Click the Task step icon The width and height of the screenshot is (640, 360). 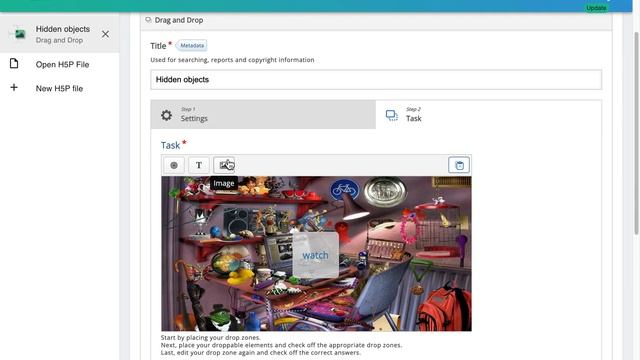click(392, 116)
